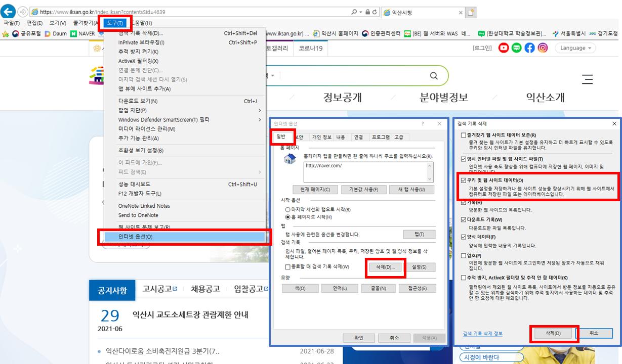
Task: Expand 팝업 차단 submenu arrow
Action: pyautogui.click(x=260, y=110)
